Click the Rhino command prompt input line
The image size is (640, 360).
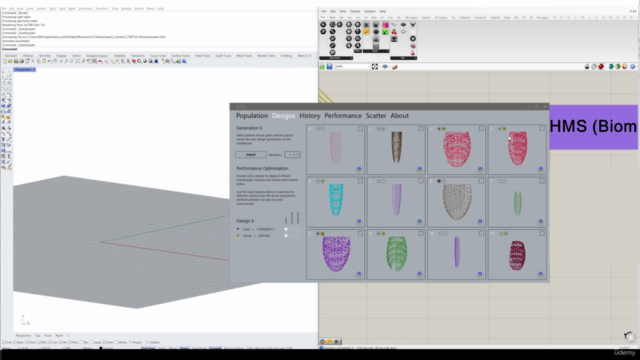click(x=159, y=49)
